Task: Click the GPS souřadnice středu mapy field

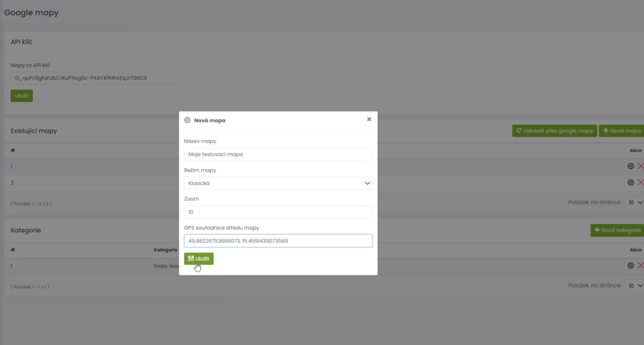Action: pyautogui.click(x=278, y=241)
